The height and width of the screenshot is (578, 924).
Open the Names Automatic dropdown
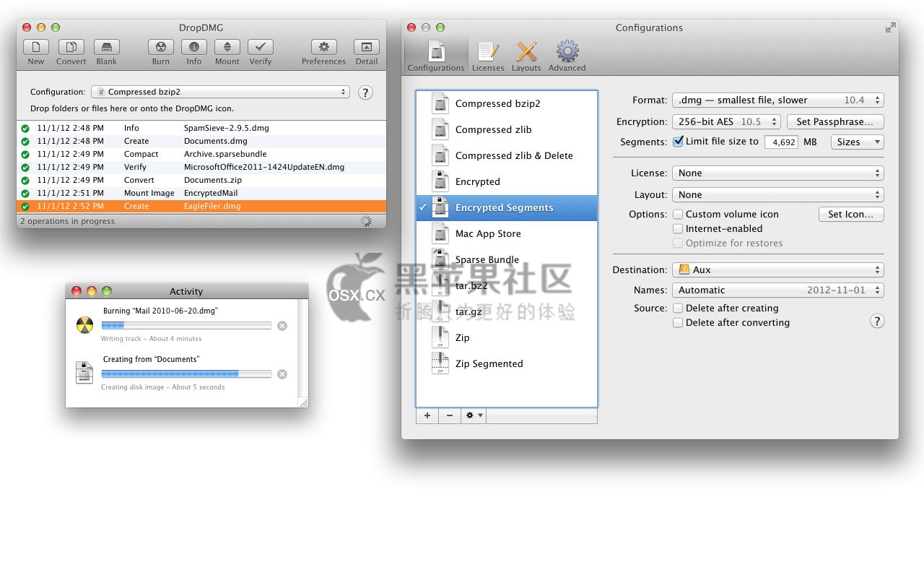coord(778,290)
